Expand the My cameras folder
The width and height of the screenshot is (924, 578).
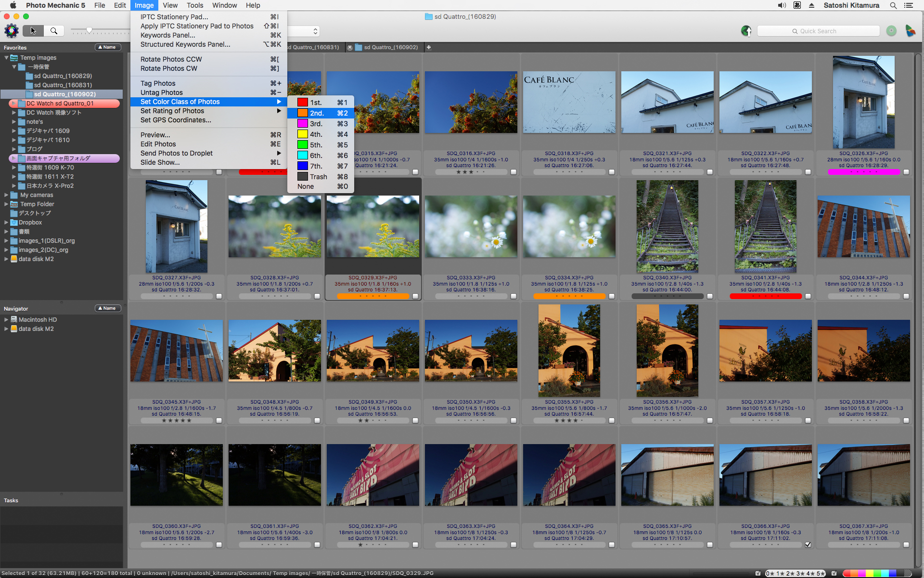(6, 195)
